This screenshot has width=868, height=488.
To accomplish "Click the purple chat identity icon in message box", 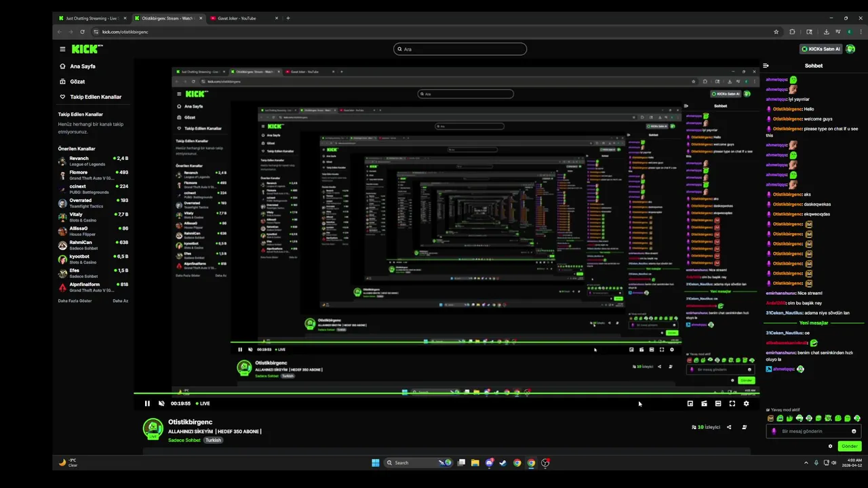I will [774, 431].
